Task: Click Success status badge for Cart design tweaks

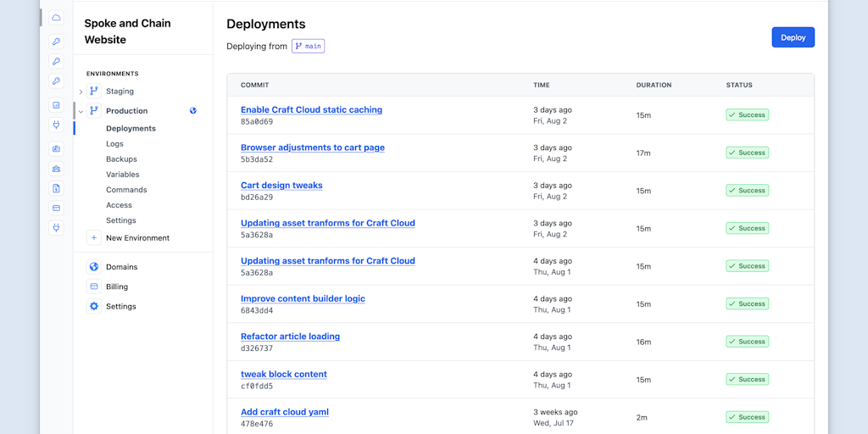Action: click(x=747, y=191)
